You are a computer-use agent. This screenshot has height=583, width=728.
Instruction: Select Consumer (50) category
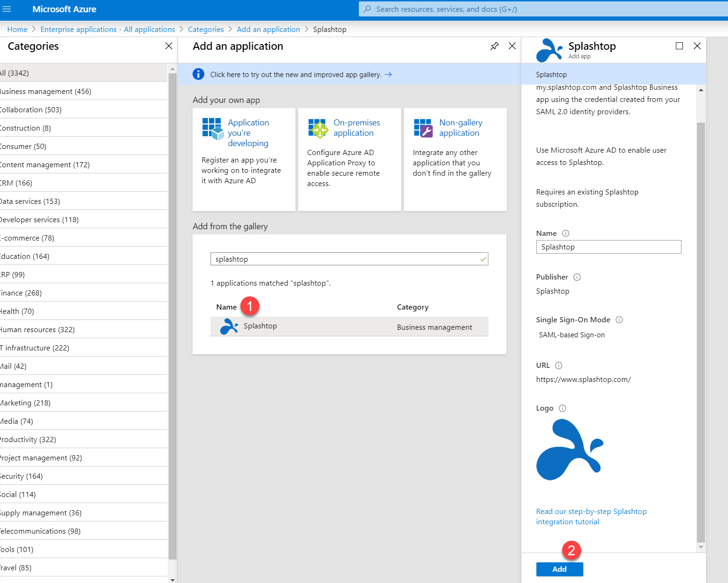(x=84, y=146)
